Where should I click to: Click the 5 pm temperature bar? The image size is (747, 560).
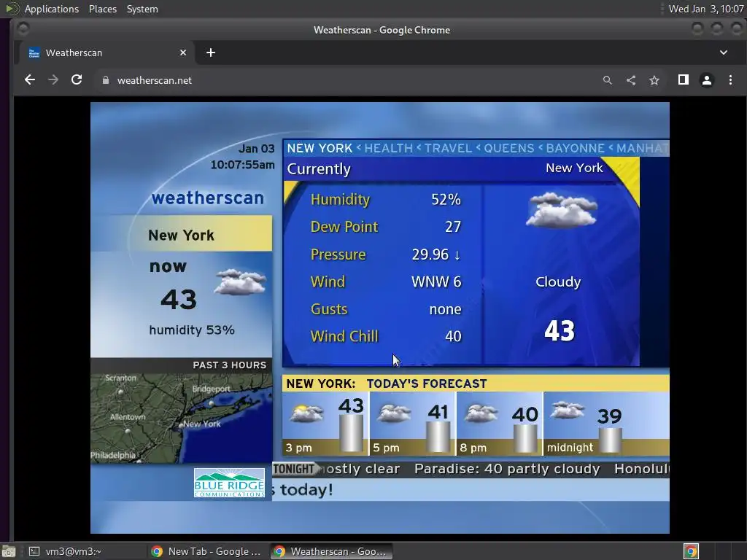[x=438, y=436]
